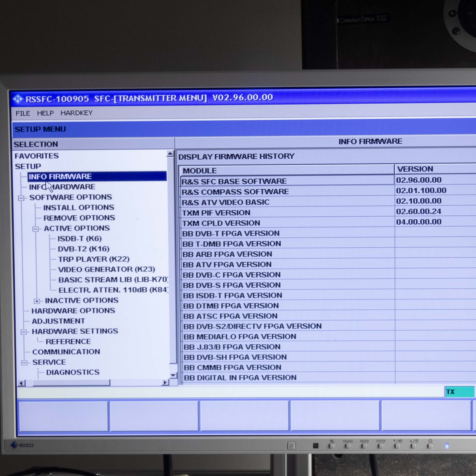
Task: Collapse the SERVICE node
Action: 24,363
